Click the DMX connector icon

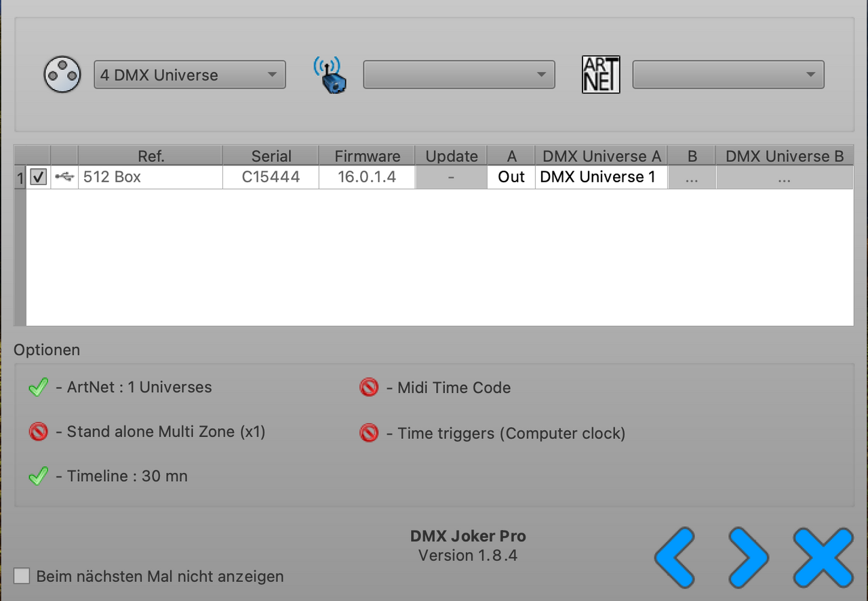coord(62,75)
